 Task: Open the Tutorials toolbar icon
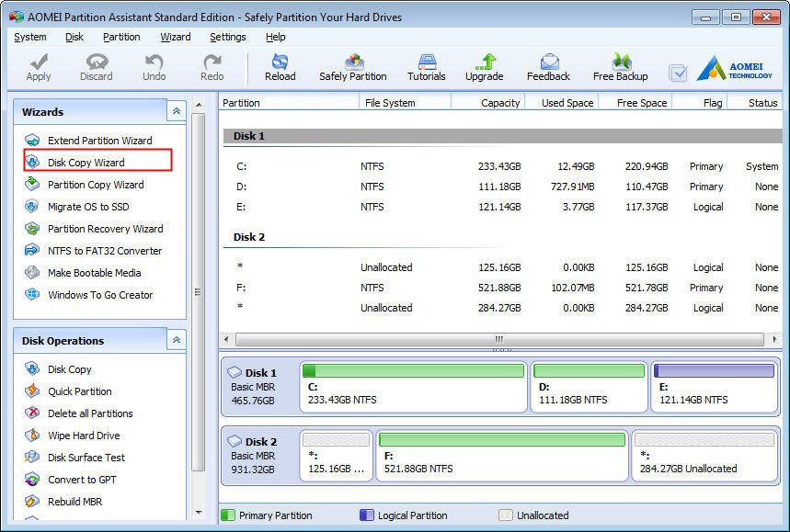click(427, 62)
